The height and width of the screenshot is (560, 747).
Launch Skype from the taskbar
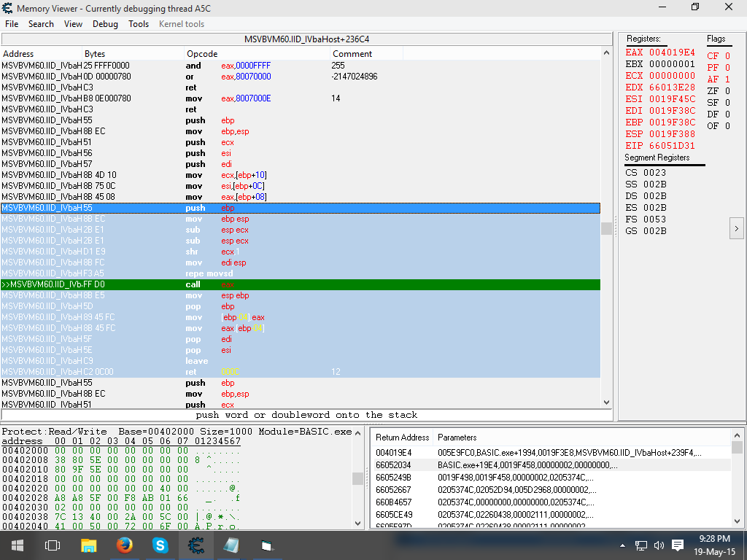(x=160, y=545)
